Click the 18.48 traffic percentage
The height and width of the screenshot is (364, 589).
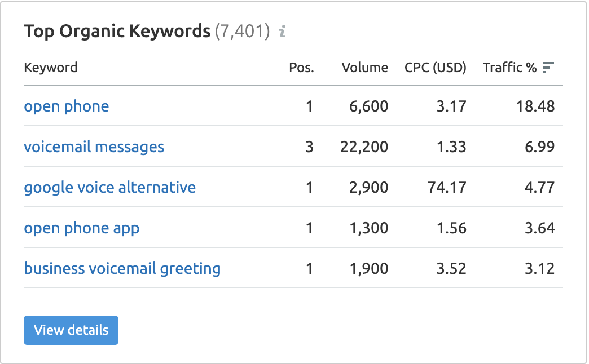535,106
